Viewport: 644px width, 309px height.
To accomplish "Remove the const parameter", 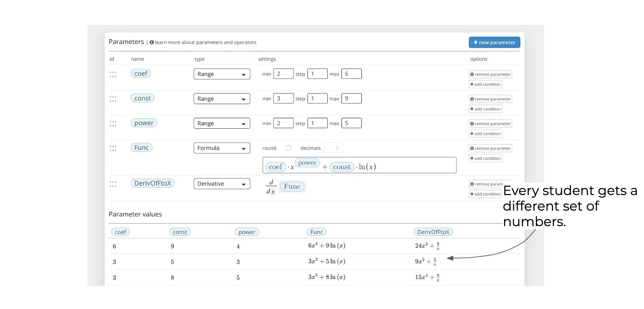I will (490, 99).
